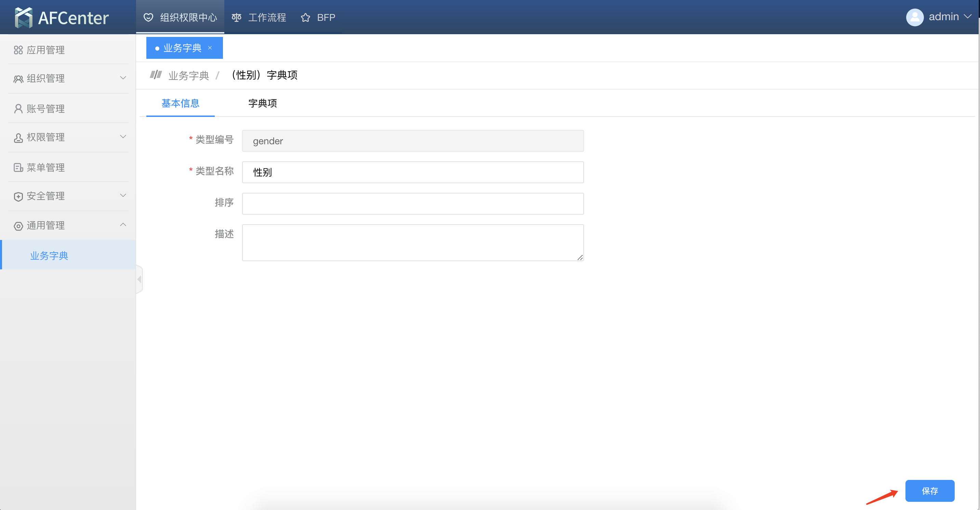Click the AFCenter title text
Image resolution: width=980 pixels, height=510 pixels.
coord(74,18)
